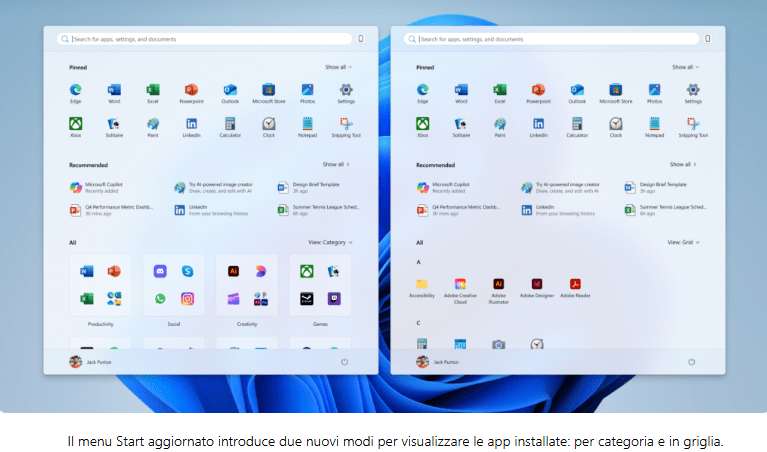Image resolution: width=767 pixels, height=452 pixels.
Task: Open the View: Grid dropdown
Action: [x=681, y=242]
